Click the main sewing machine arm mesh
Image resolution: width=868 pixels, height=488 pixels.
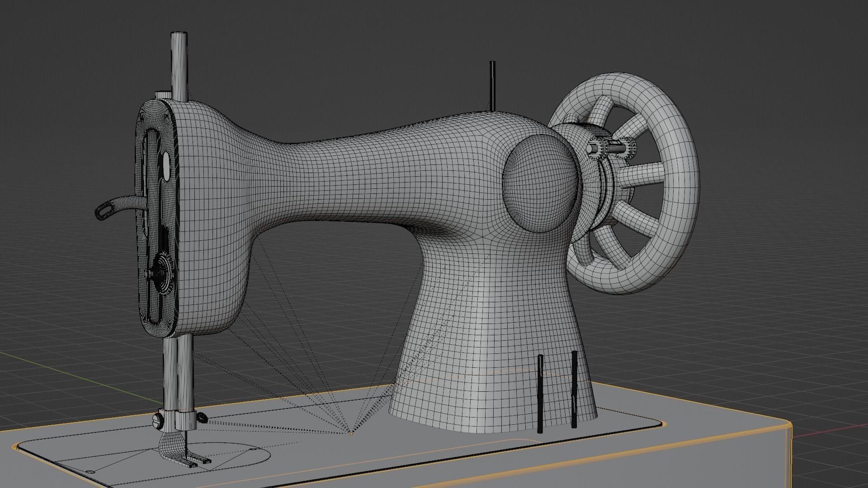pyautogui.click(x=362, y=181)
